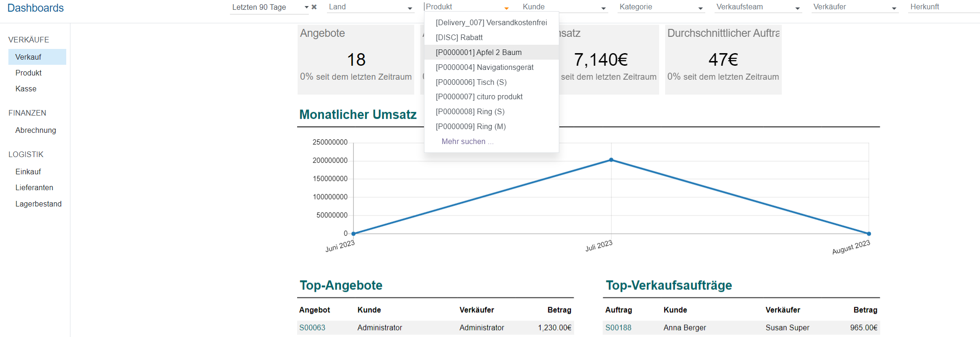Choose Navigationsgerät from product list
980x337 pixels.
[484, 67]
